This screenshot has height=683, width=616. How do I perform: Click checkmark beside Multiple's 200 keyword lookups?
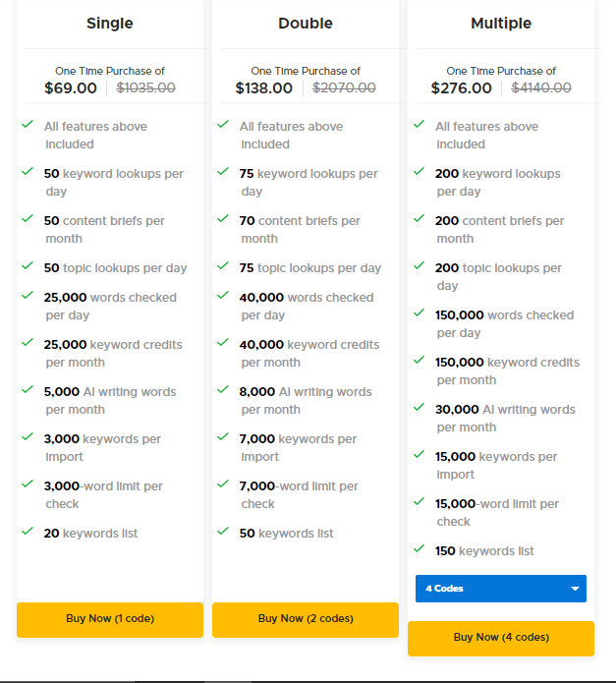point(419,172)
